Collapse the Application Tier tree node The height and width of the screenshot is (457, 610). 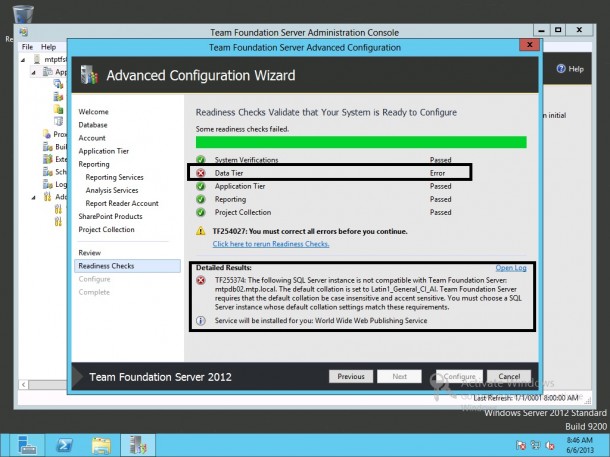(33, 72)
